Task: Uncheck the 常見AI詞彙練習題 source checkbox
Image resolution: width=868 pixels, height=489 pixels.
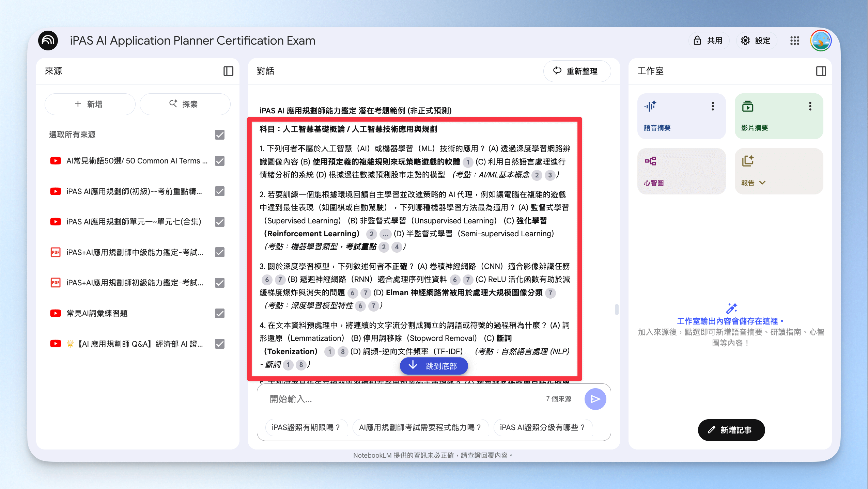Action: 220,313
